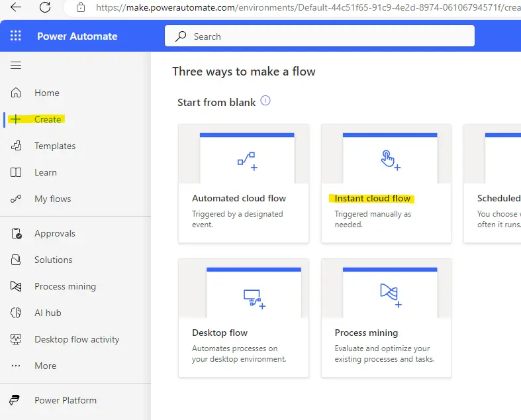The height and width of the screenshot is (420, 521).
Task: Click the Process mining sidebar icon
Action: [x=17, y=286]
